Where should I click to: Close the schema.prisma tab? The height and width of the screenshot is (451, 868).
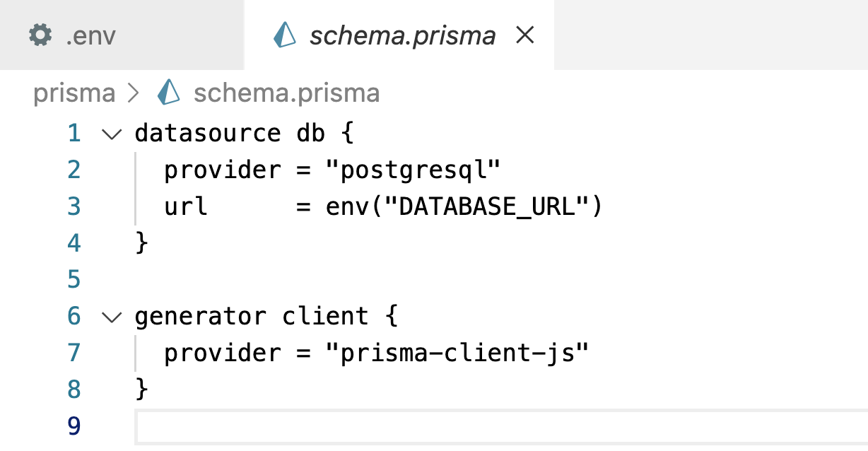coord(524,34)
